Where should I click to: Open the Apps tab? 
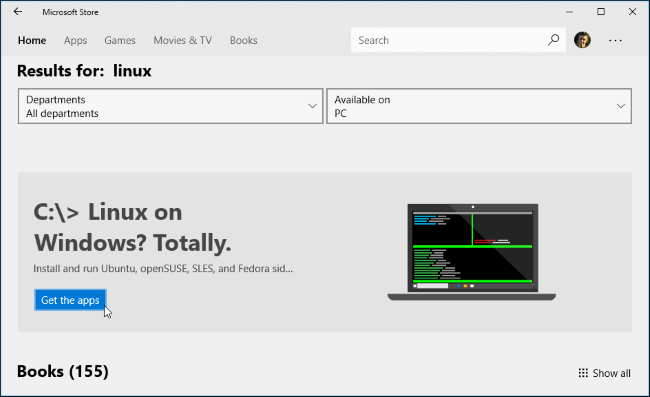pyautogui.click(x=75, y=40)
